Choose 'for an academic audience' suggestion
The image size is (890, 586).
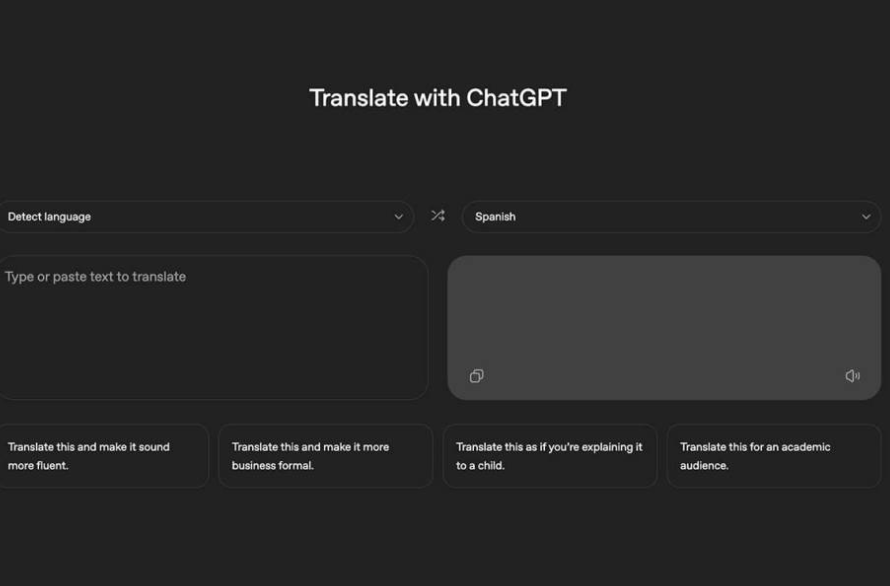[x=774, y=456]
